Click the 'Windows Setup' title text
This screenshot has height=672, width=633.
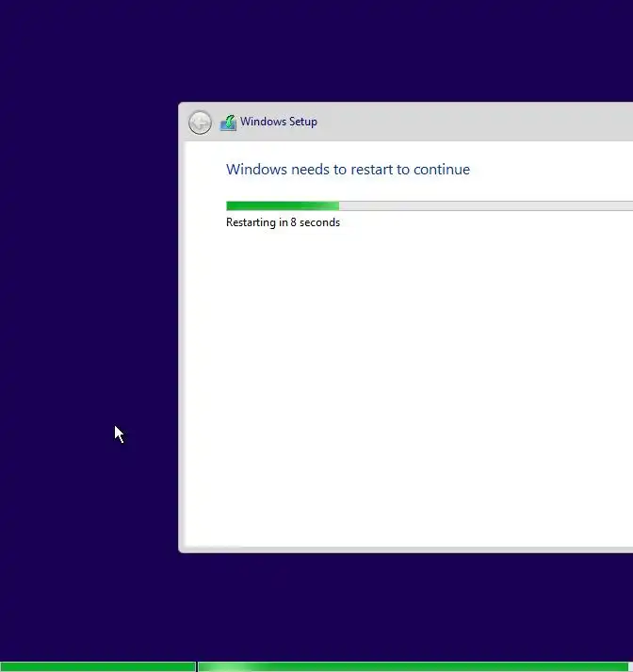pos(279,122)
